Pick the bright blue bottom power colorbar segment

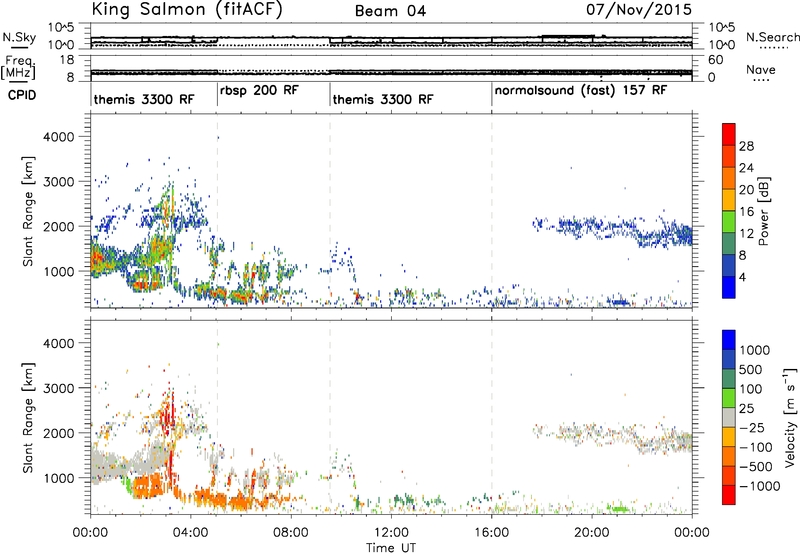coord(729,287)
